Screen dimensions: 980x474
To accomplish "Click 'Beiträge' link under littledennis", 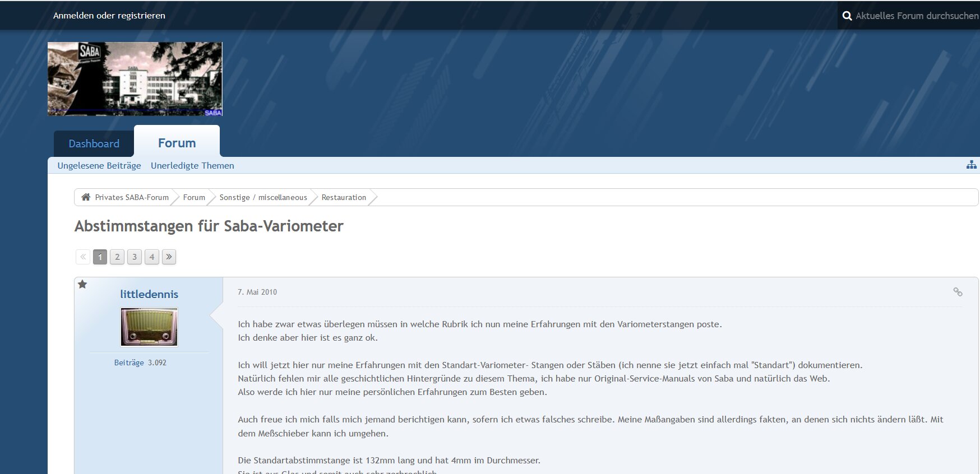I will [x=129, y=363].
